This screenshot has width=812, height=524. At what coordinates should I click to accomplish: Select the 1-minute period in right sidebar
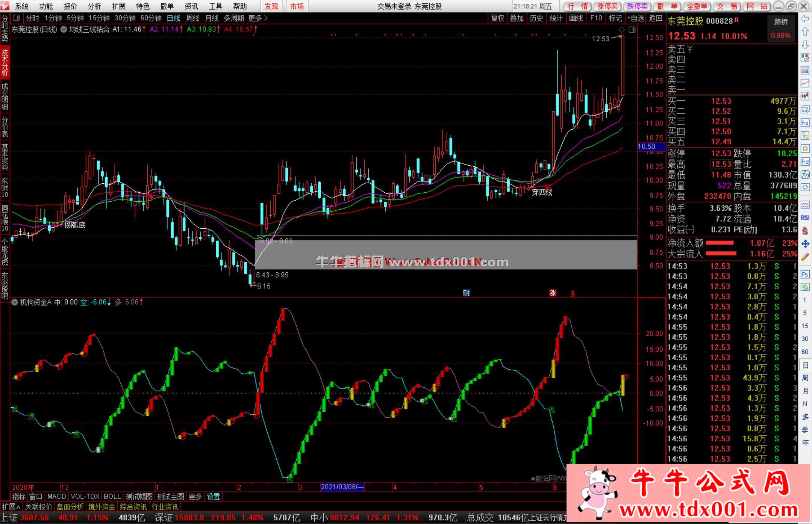805,300
